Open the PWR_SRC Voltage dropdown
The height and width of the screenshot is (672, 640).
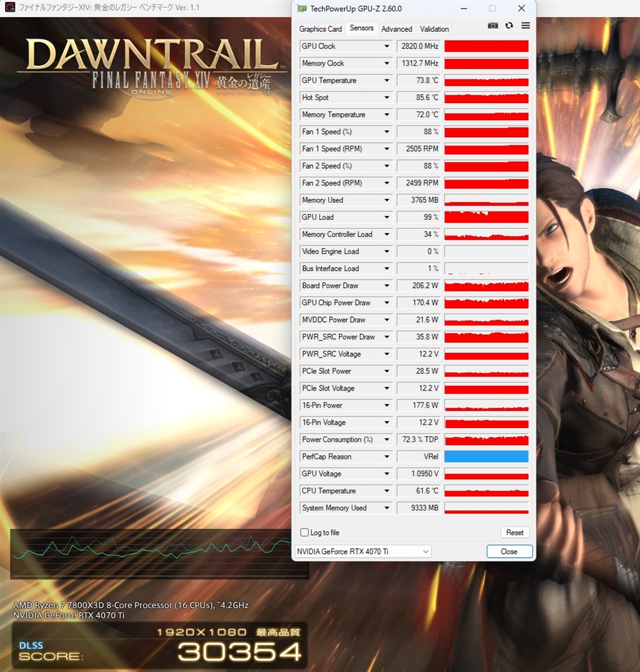(387, 354)
